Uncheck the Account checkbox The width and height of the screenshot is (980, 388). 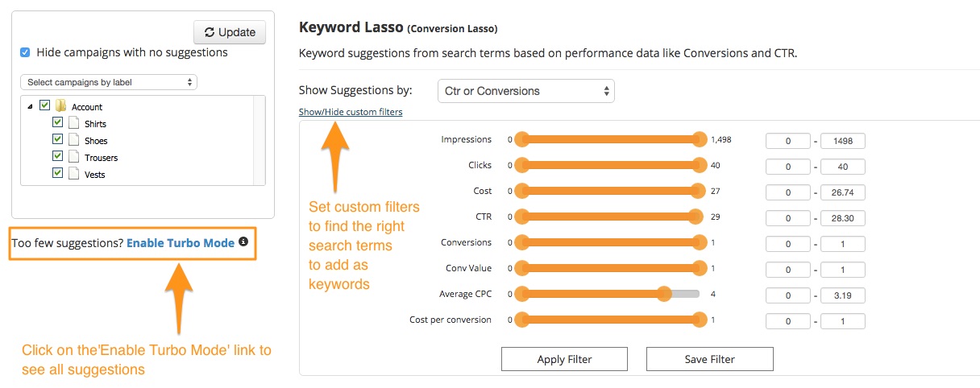click(44, 105)
